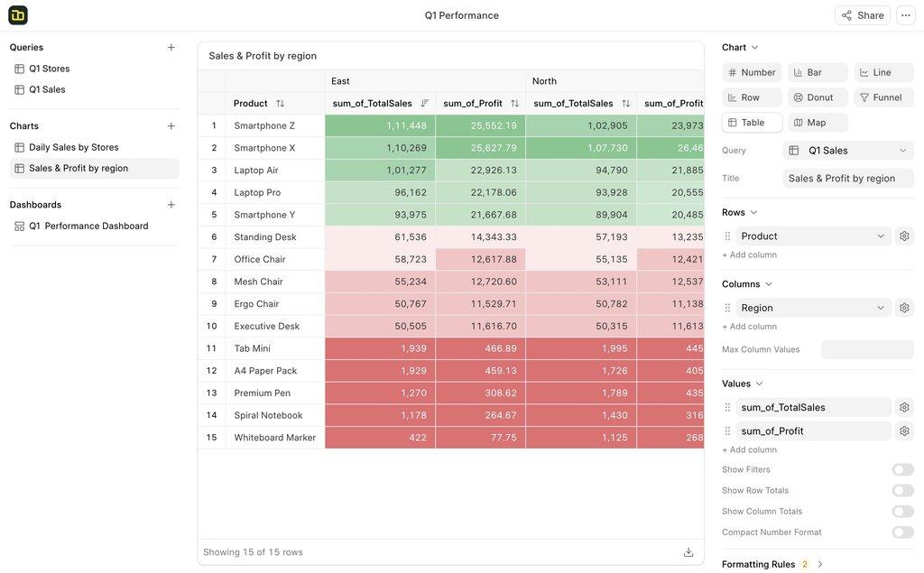Add a new chart with plus icon
The width and height of the screenshot is (924, 573).
pos(171,126)
